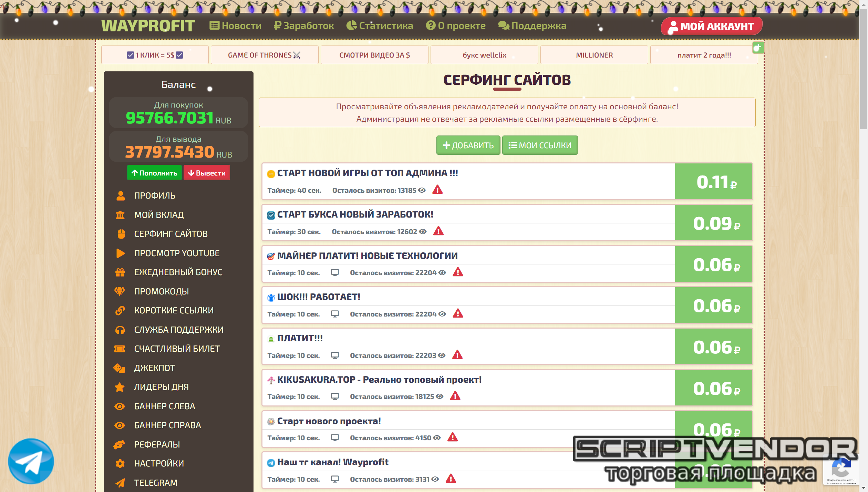The height and width of the screenshot is (492, 868).
Task: Open НАСТРОЙКИ in the sidebar menu
Action: 159,463
